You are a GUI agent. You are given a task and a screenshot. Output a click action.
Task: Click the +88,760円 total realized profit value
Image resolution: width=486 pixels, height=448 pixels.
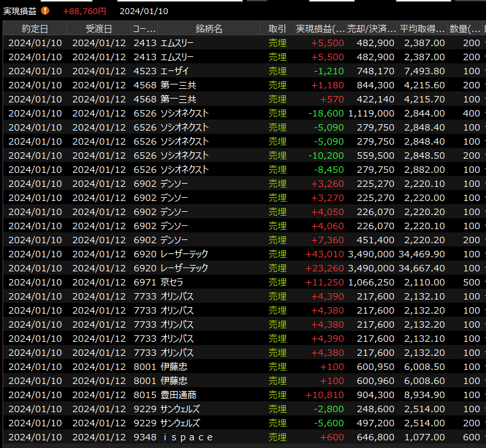click(x=85, y=11)
